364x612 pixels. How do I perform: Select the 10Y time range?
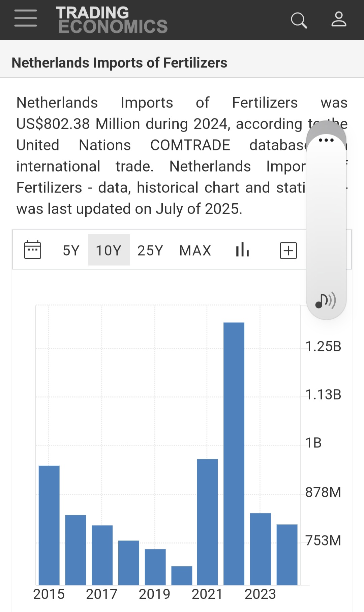109,250
